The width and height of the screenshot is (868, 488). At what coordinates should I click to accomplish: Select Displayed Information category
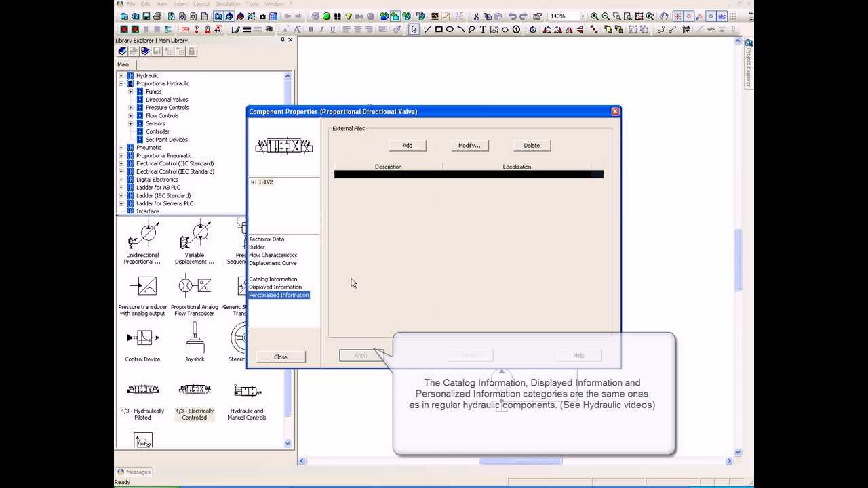tap(275, 287)
